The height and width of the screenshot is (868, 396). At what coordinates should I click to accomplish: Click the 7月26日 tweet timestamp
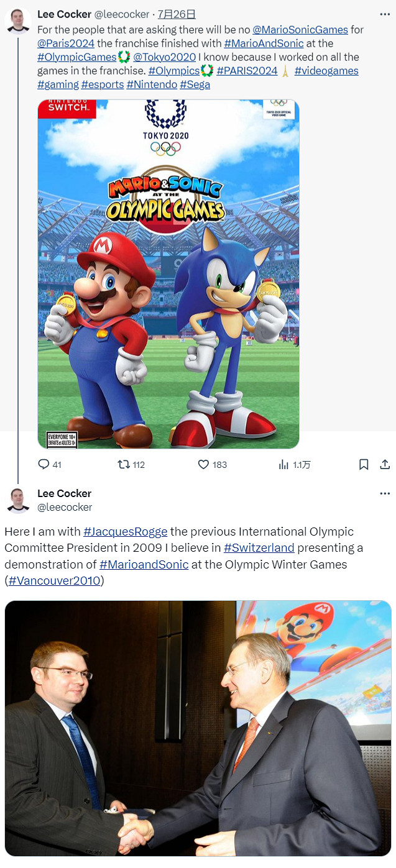pyautogui.click(x=177, y=14)
